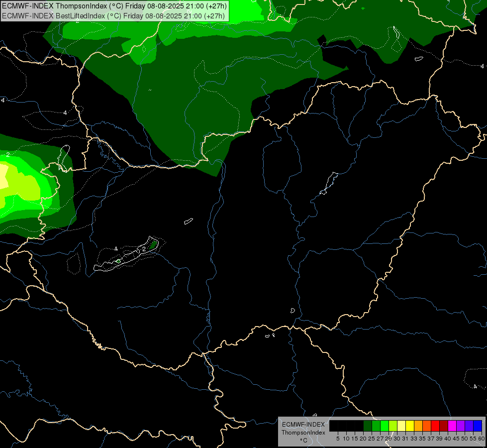Image resolution: width=487 pixels, height=448 pixels.
Task: Click the legend tick label 25
Action: tap(372, 439)
